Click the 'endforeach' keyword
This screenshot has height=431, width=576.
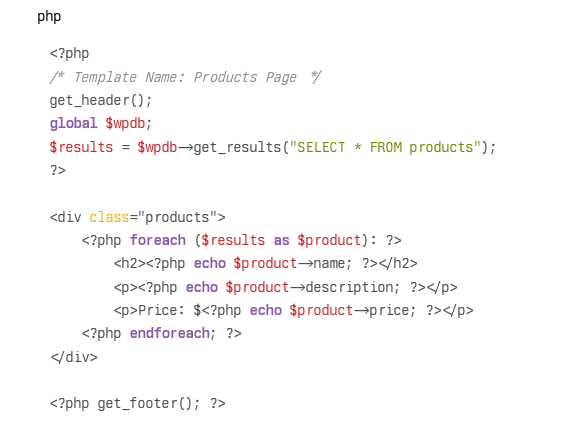click(x=169, y=333)
